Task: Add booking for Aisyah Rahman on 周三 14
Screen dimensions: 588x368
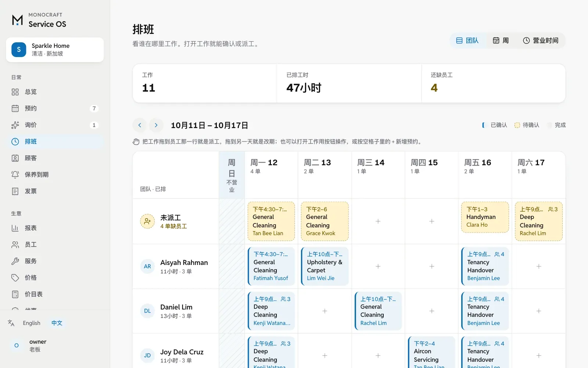Action: click(378, 266)
